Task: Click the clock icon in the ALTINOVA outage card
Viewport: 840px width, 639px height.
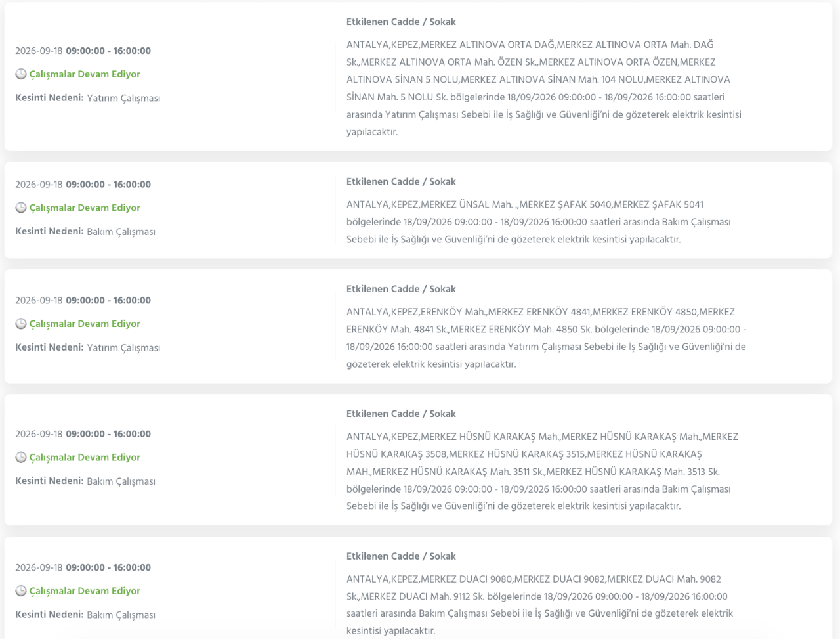Action: pyautogui.click(x=21, y=74)
